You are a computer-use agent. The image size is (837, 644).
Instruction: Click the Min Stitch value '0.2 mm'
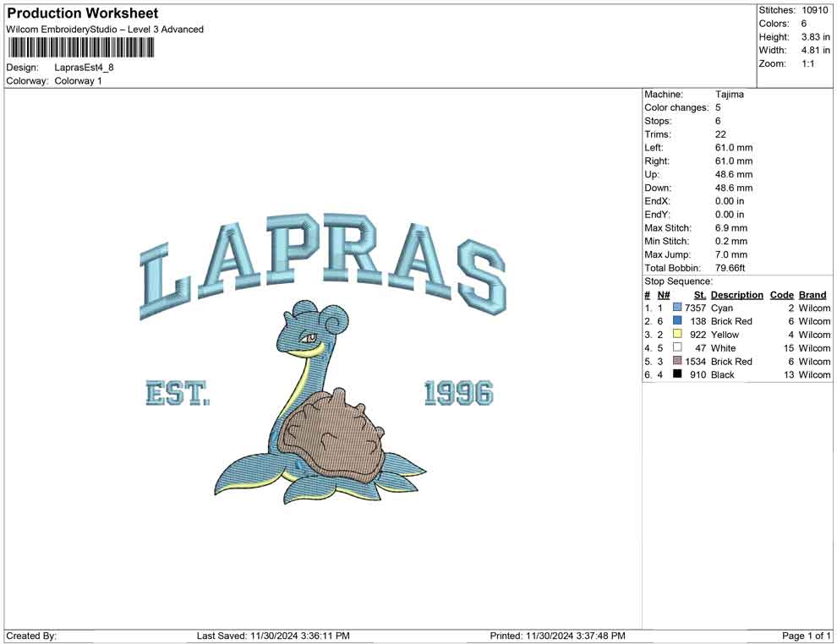(x=731, y=241)
